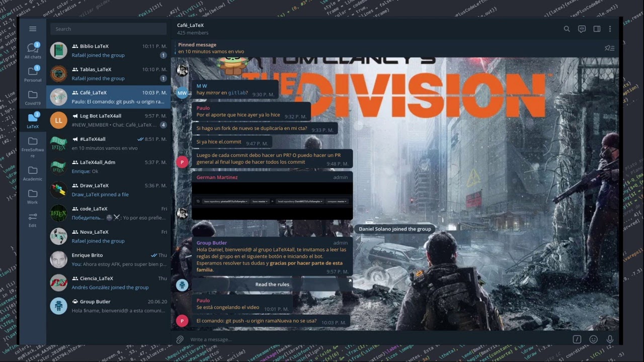Open the discussion icon in chat header
This screenshot has height=362, width=644.
tap(582, 29)
